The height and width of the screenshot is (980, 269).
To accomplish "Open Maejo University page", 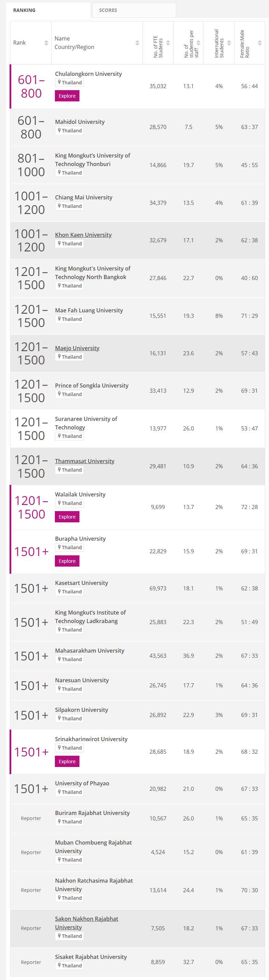I will (77, 348).
